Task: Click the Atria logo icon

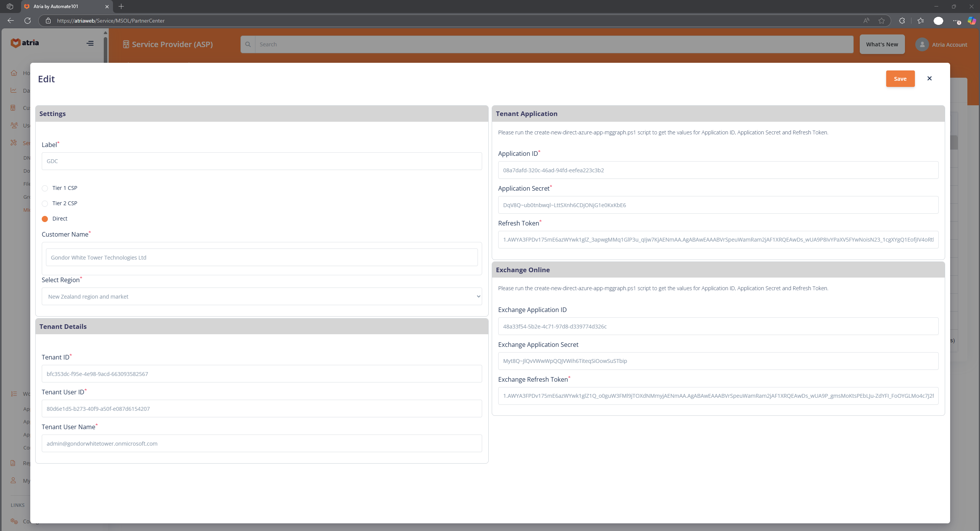Action: (15, 43)
